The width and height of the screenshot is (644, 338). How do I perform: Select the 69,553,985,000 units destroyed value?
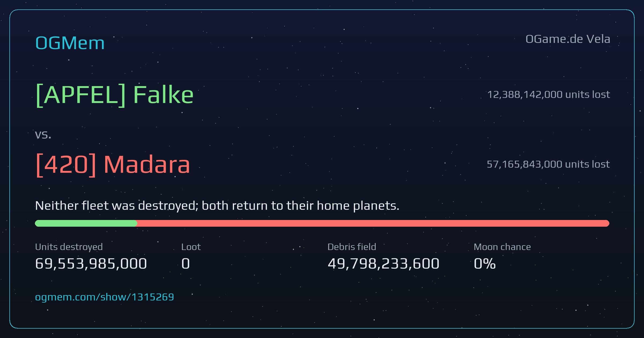tap(91, 263)
